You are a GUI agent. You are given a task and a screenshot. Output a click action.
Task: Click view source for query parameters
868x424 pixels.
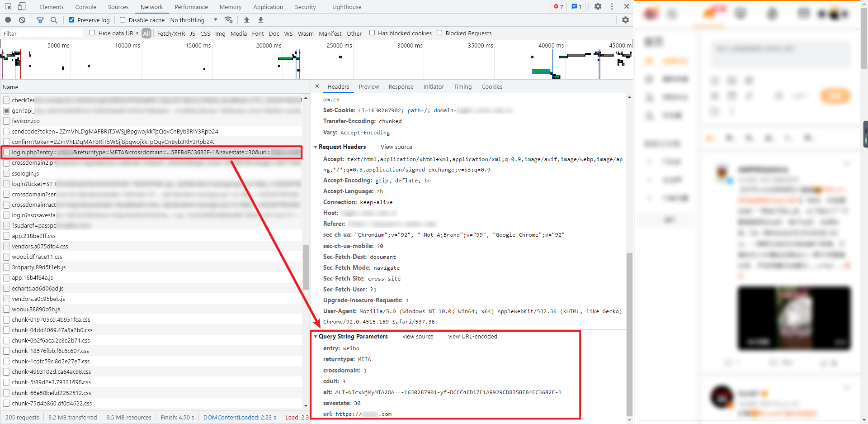coord(418,337)
